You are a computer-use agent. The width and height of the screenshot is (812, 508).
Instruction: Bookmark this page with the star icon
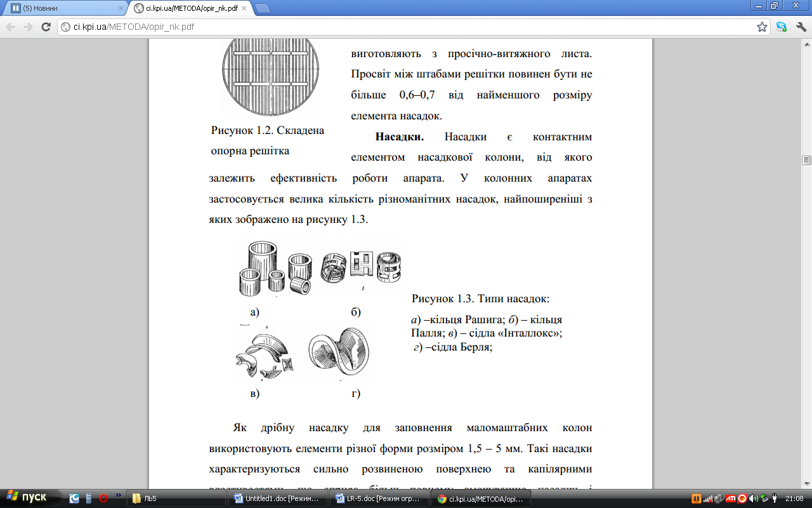click(x=762, y=27)
